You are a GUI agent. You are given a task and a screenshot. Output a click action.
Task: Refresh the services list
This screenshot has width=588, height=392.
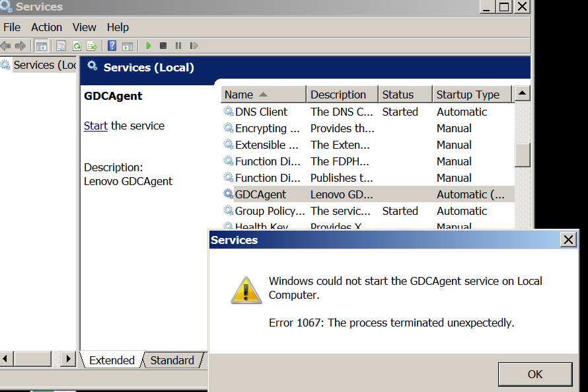[77, 46]
